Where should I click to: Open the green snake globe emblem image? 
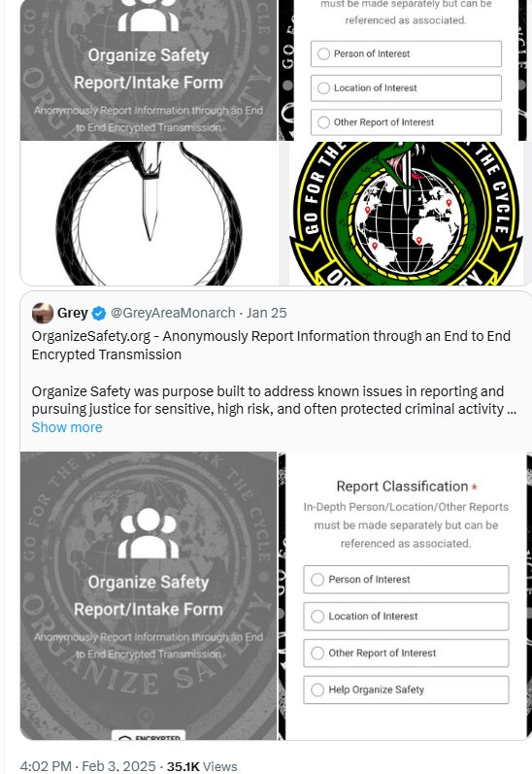point(405,214)
